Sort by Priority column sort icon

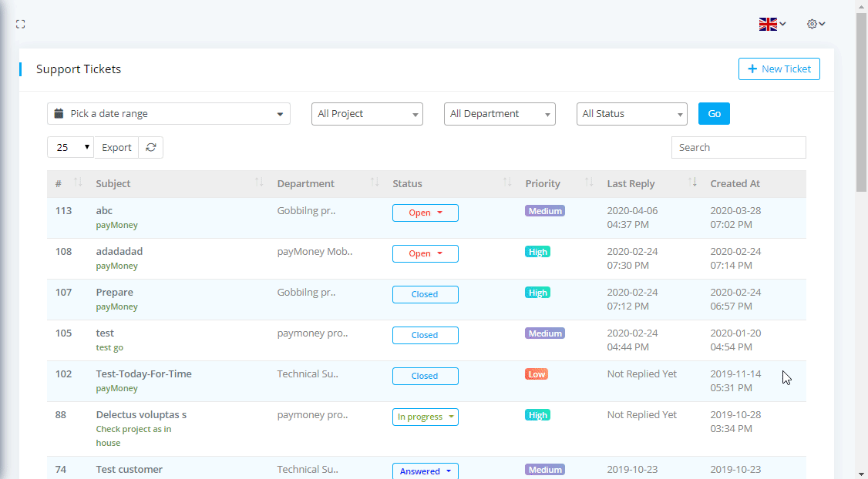[x=589, y=183]
